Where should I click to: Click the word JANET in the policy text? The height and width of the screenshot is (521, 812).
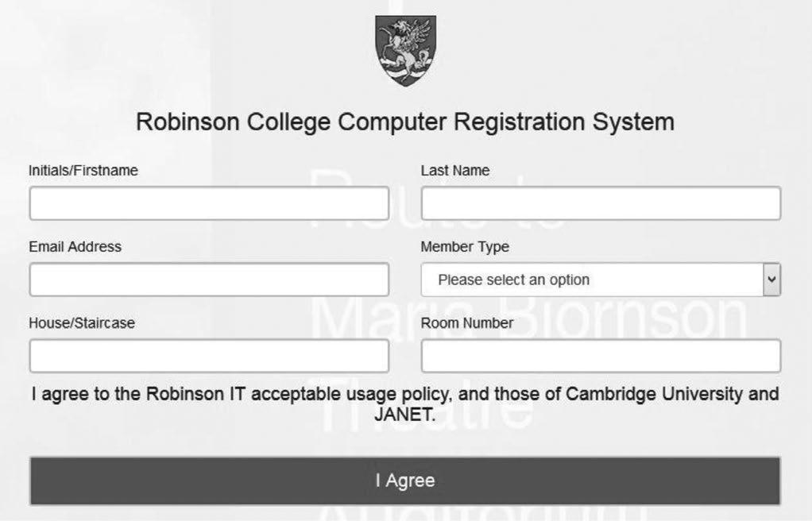[x=405, y=412]
